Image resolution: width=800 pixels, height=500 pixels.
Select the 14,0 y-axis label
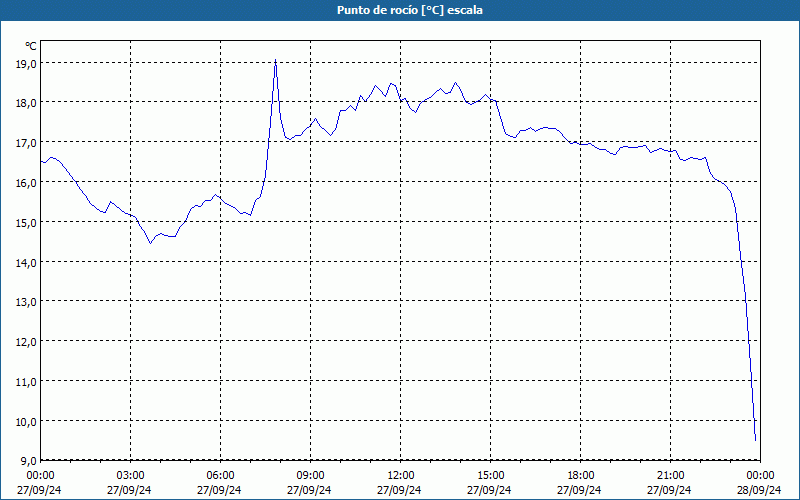pyautogui.click(x=26, y=262)
